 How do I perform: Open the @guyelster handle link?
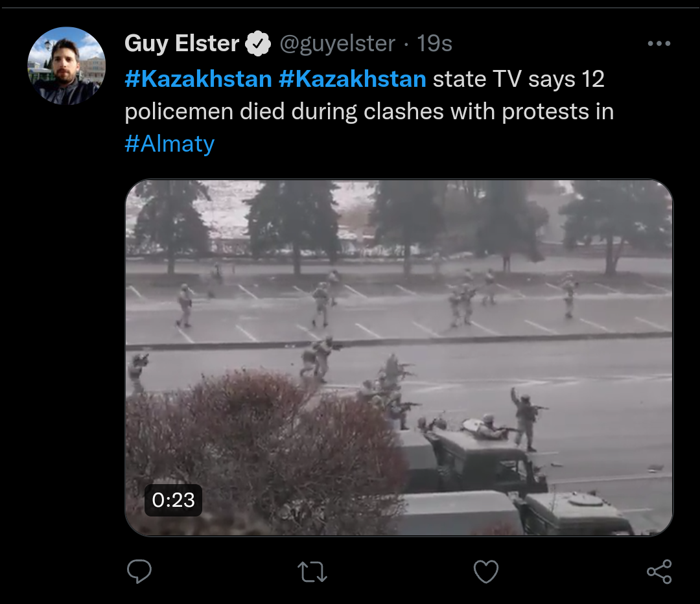[x=337, y=44]
